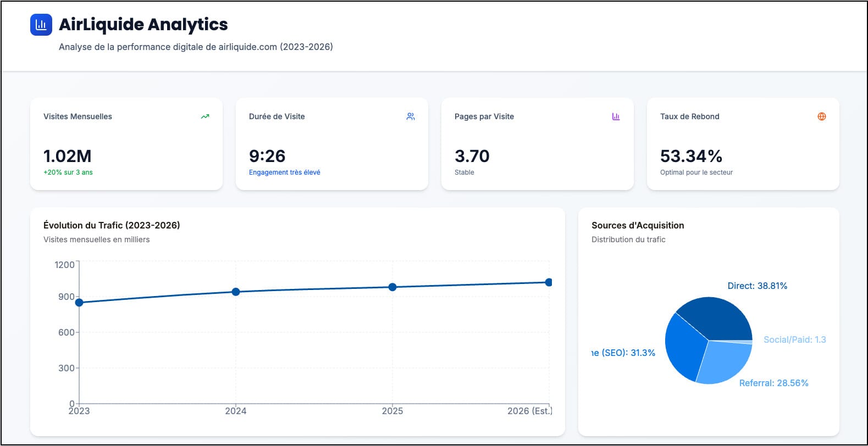Click the 1.02M monthly visits value
Viewport: 868px width, 446px height.
tap(68, 156)
